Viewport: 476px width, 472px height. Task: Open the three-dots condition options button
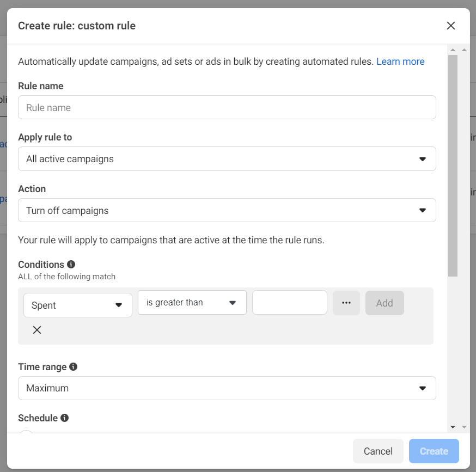[x=346, y=303]
